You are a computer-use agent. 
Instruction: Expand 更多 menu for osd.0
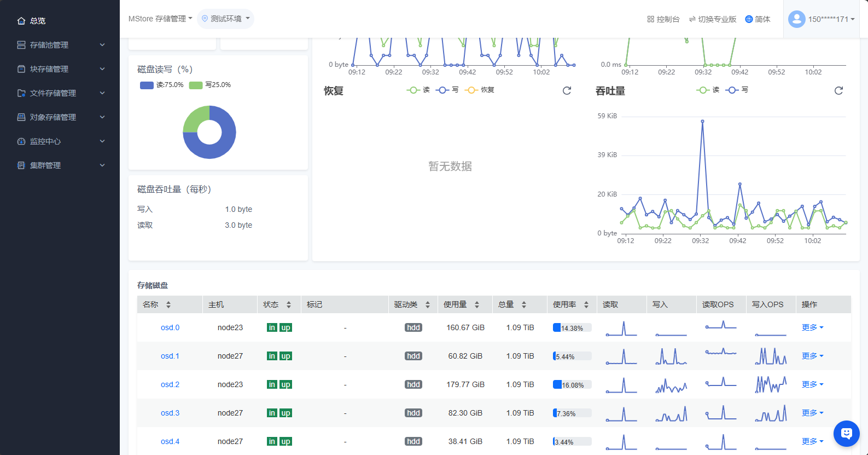[x=812, y=327]
